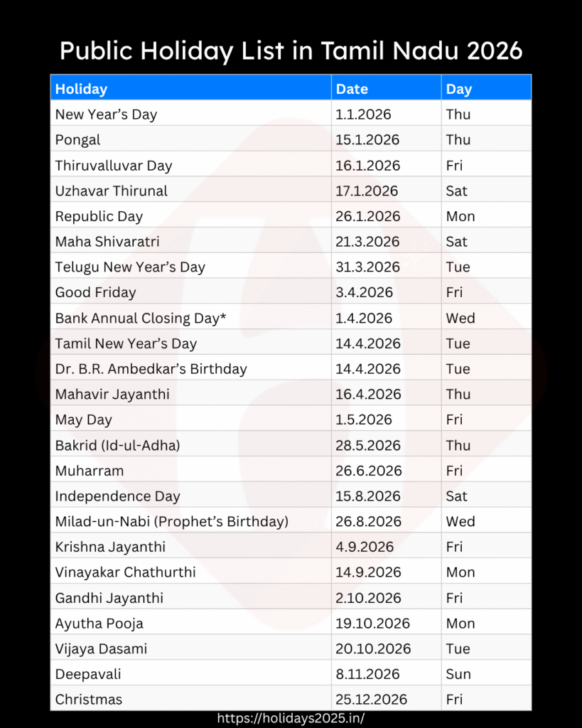The image size is (582, 728).
Task: Select the May Day date 1.5.2026
Action: [364, 420]
